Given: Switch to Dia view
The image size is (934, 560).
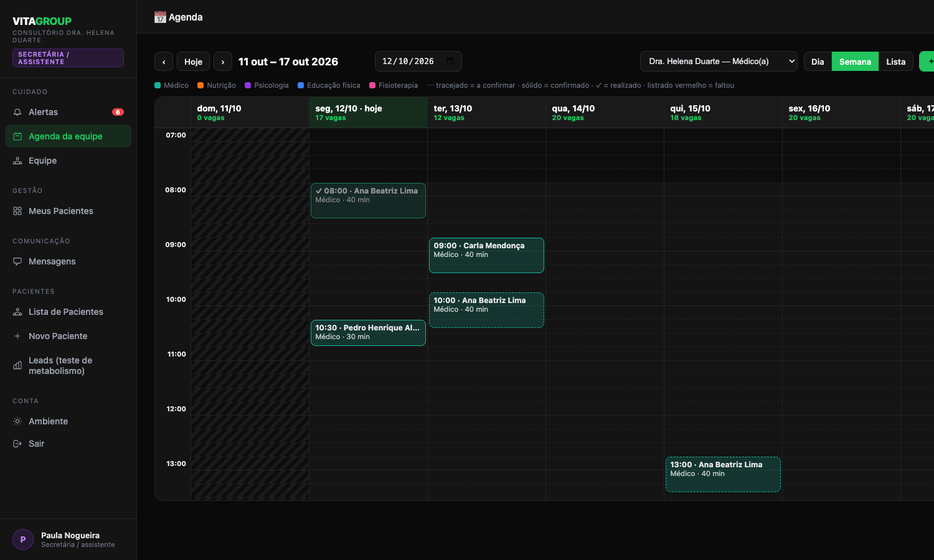Looking at the screenshot, I should pyautogui.click(x=818, y=62).
